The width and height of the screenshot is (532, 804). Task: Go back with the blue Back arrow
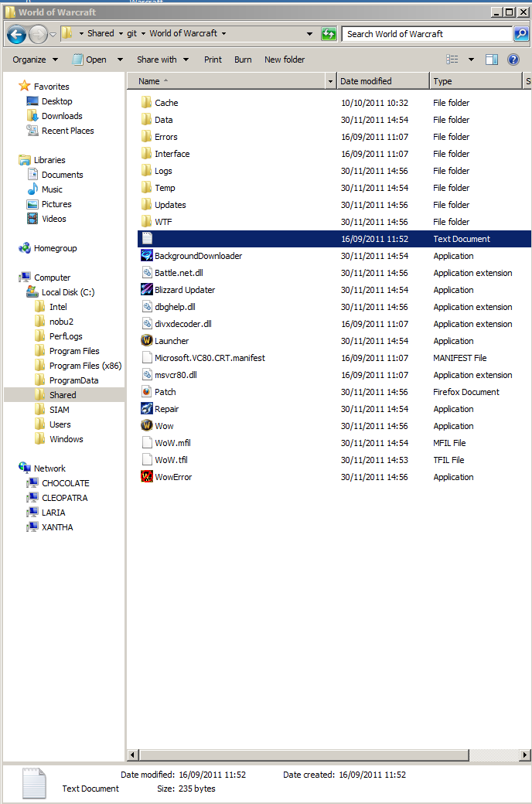pos(16,34)
